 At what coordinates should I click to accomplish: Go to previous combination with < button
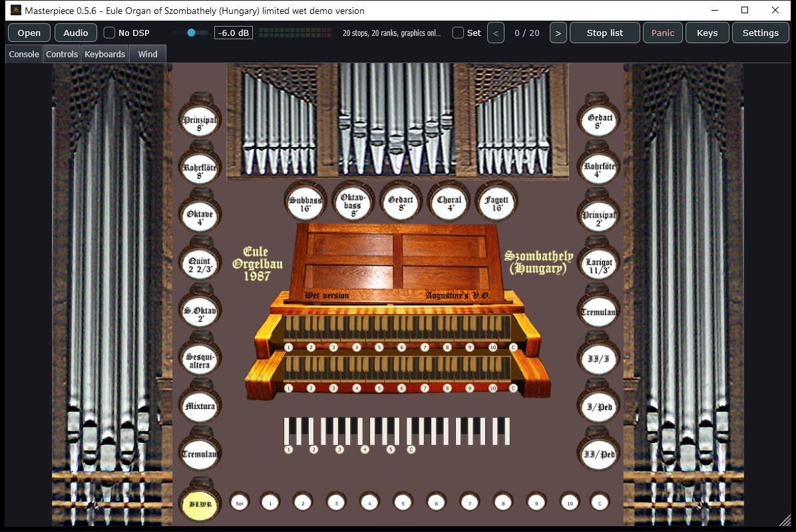[x=495, y=33]
